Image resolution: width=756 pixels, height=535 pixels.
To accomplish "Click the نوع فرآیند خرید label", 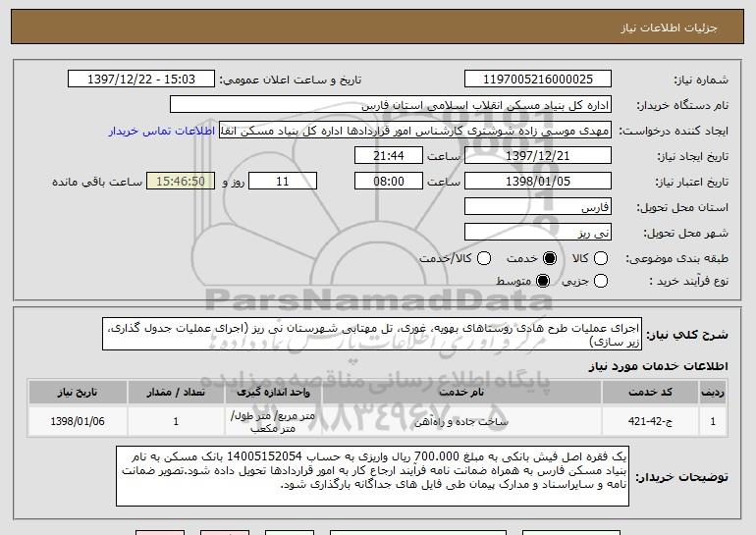I will click(x=688, y=281).
